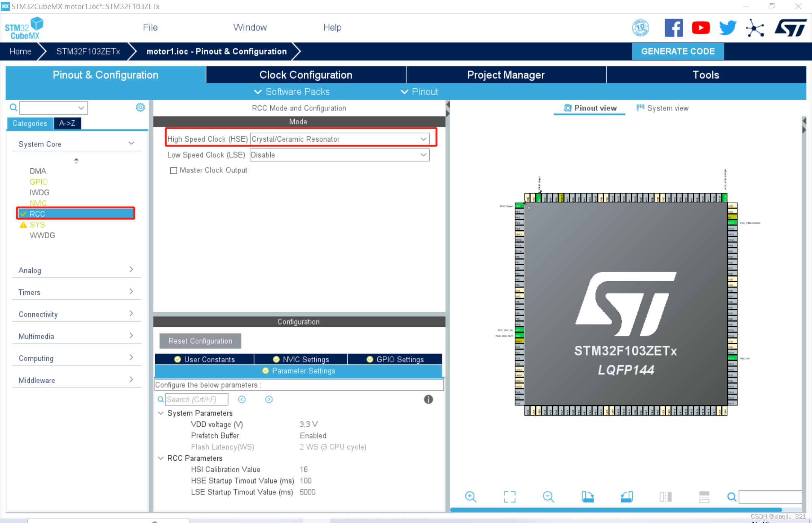Open the search settings gear icon
The height and width of the screenshot is (523, 812).
(x=140, y=107)
